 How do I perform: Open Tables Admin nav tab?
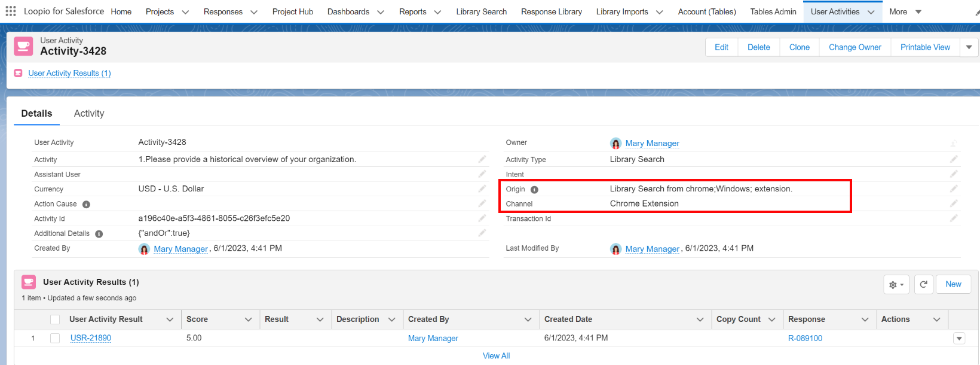pos(773,11)
